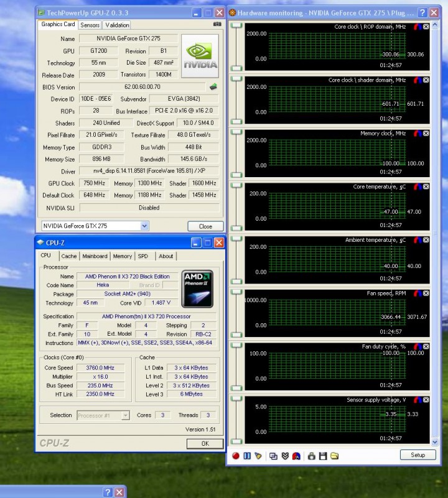This screenshot has height=498, width=448.
Task: Click magnet icon on Core clock ROP domain graph
Action: click(418, 27)
